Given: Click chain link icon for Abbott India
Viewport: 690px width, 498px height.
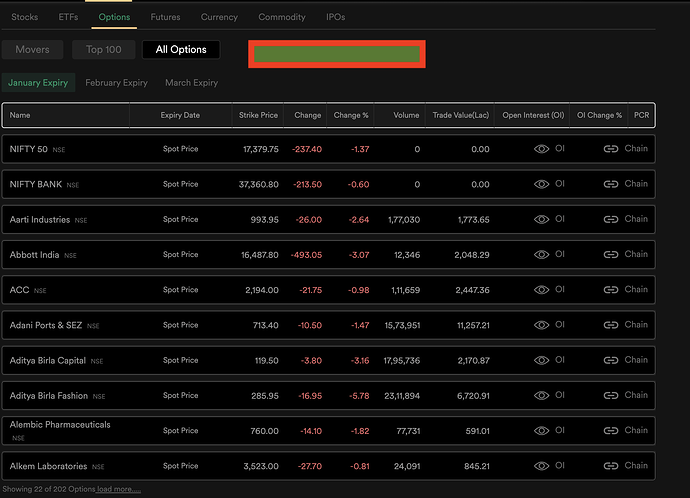Looking at the screenshot, I should [x=611, y=255].
